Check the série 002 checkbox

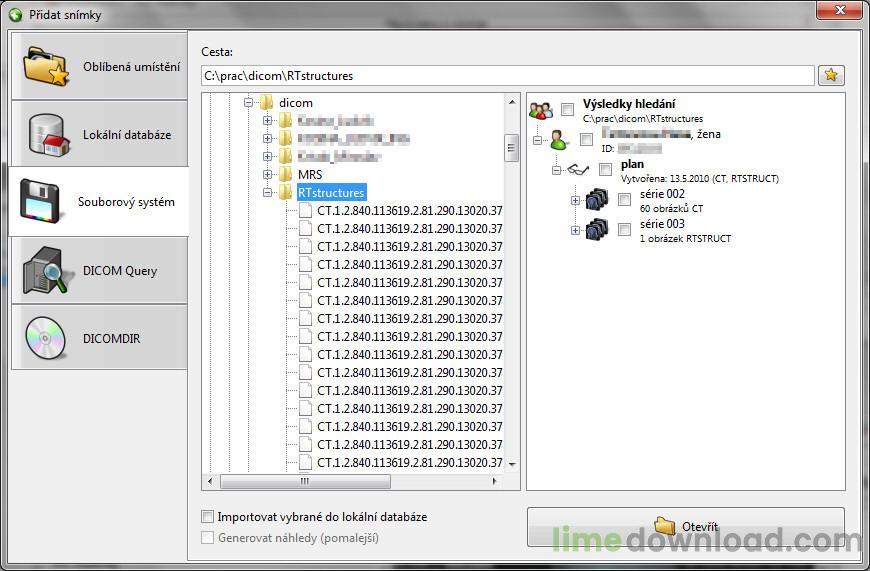tap(624, 199)
